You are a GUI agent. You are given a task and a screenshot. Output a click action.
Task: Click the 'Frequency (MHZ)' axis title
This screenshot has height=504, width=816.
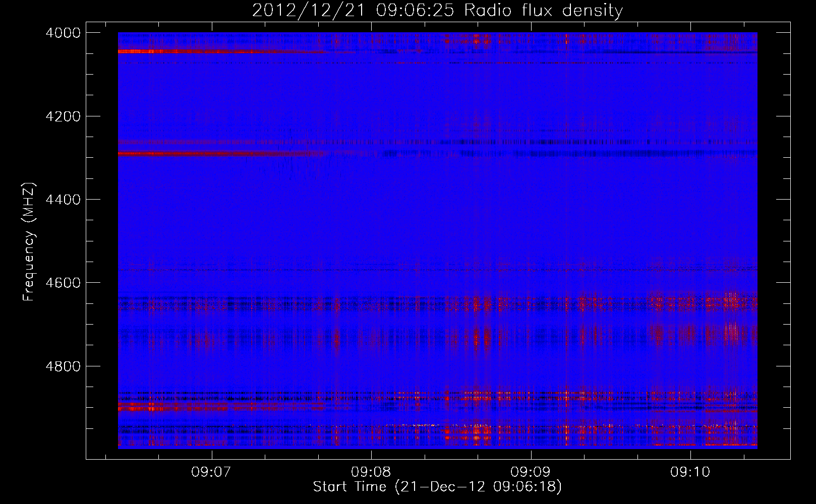pyautogui.click(x=29, y=242)
